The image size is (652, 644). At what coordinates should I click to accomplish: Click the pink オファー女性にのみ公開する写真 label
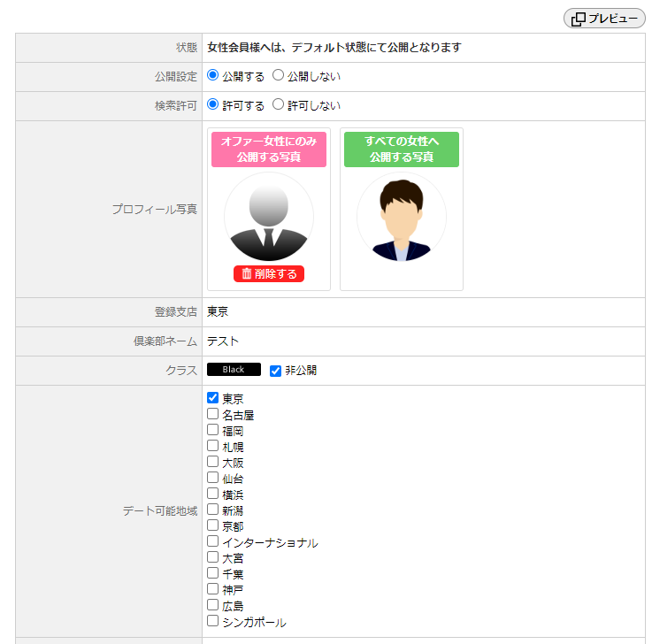click(269, 149)
